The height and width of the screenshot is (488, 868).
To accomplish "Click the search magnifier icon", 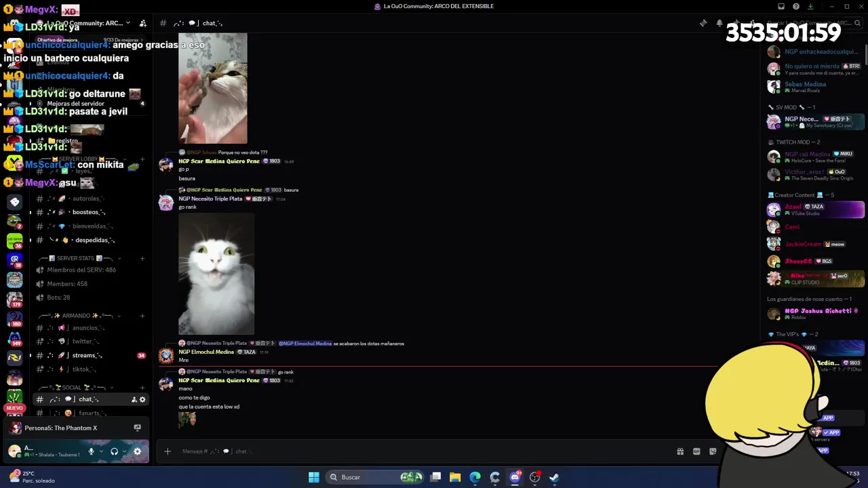I will pos(858,23).
